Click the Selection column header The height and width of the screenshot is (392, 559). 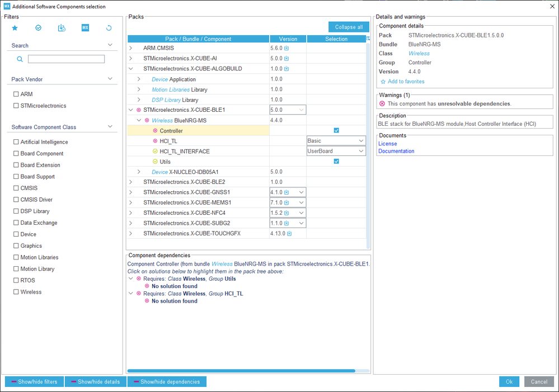tap(336, 39)
